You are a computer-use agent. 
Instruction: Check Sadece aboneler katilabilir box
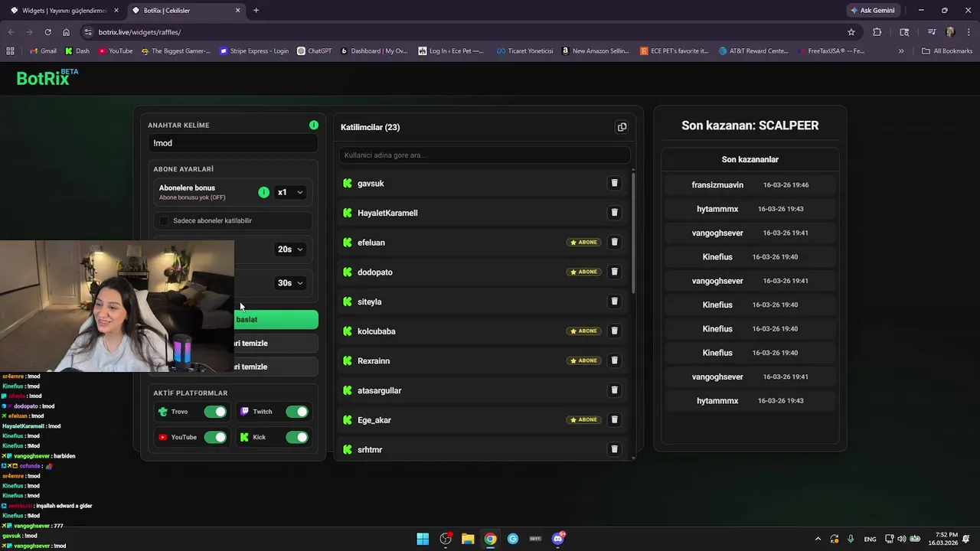point(164,220)
